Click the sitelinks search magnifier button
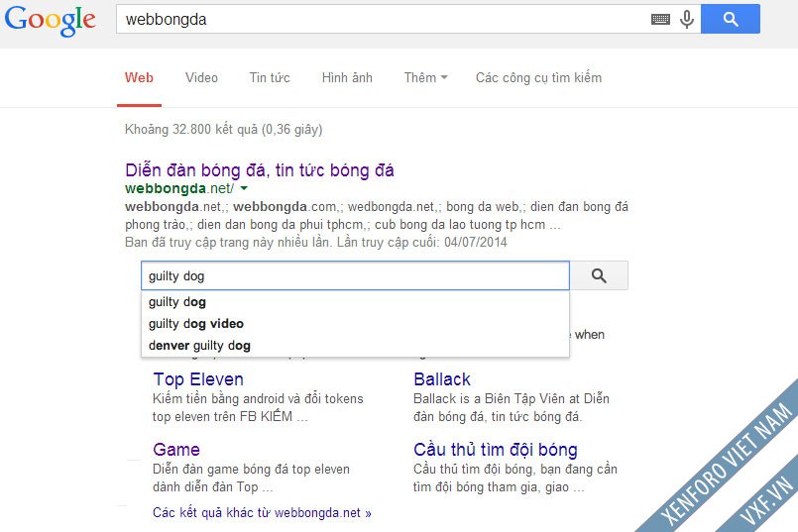Image resolution: width=798 pixels, height=532 pixels. pos(599,276)
